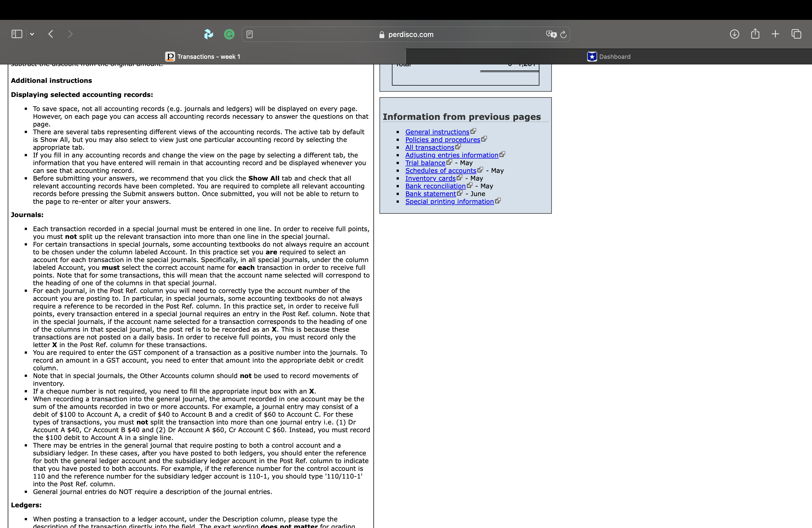Click the forward navigation arrow

(x=70, y=34)
